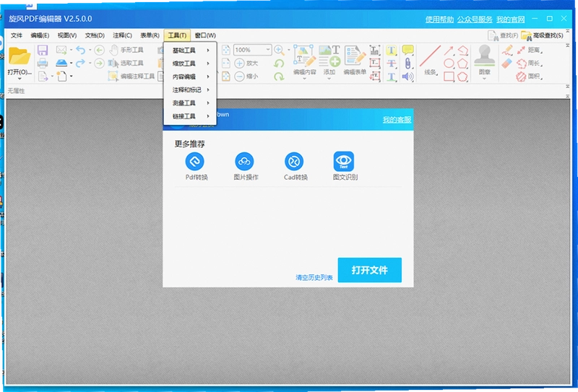
Task: Click the Email envelope icon
Action: pos(61,50)
